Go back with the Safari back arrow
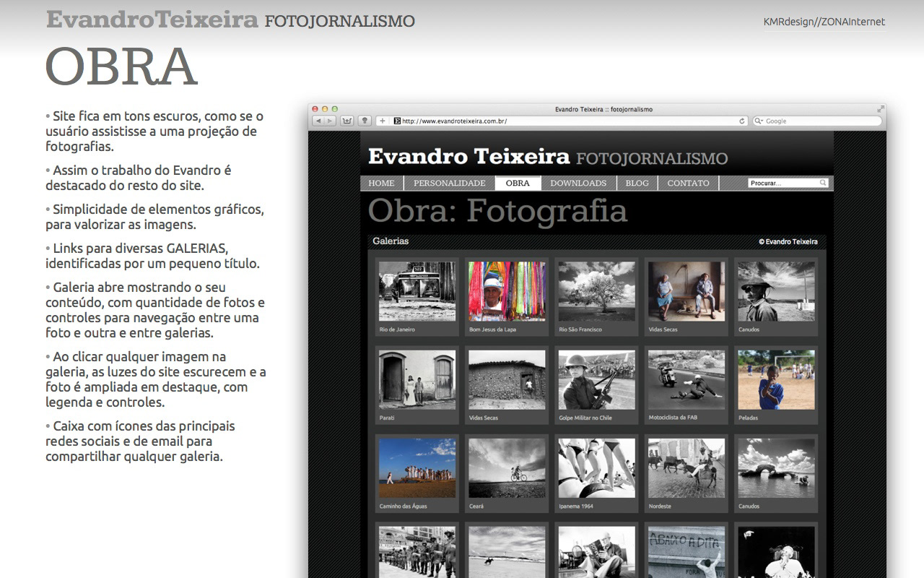 point(318,121)
